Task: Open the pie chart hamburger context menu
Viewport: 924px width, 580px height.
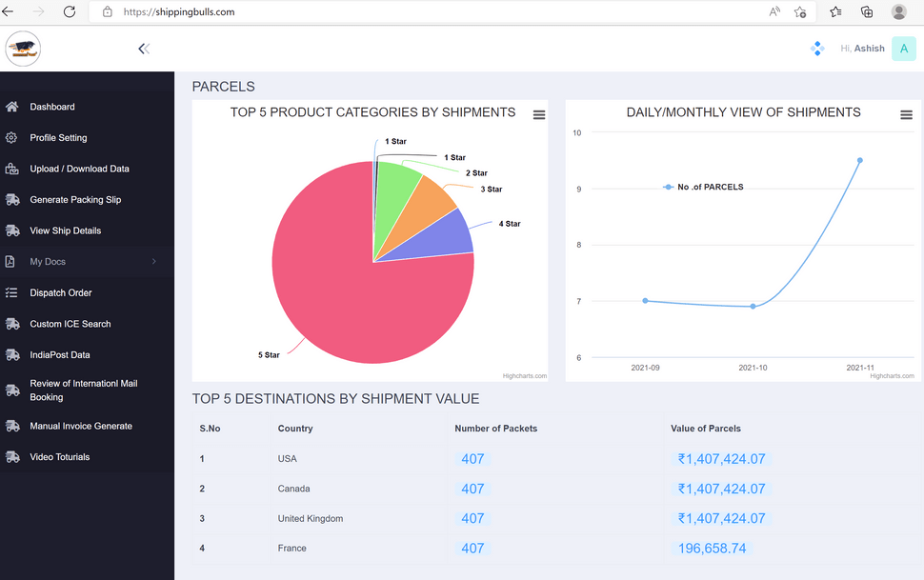Action: click(x=539, y=115)
